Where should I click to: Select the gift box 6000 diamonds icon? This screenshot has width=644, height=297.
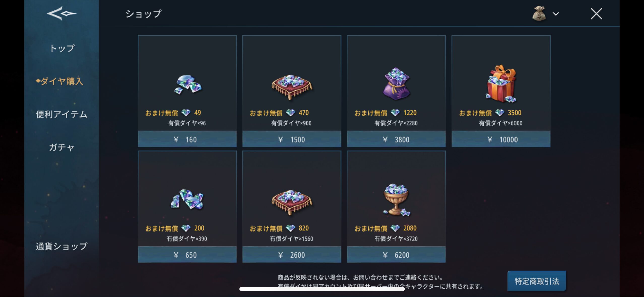[501, 84]
